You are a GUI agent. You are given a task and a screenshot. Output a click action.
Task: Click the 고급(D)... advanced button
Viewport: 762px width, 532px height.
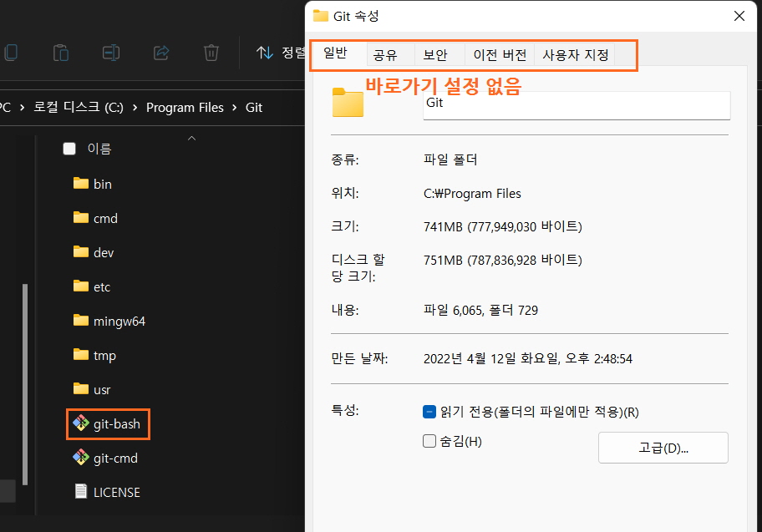(663, 448)
